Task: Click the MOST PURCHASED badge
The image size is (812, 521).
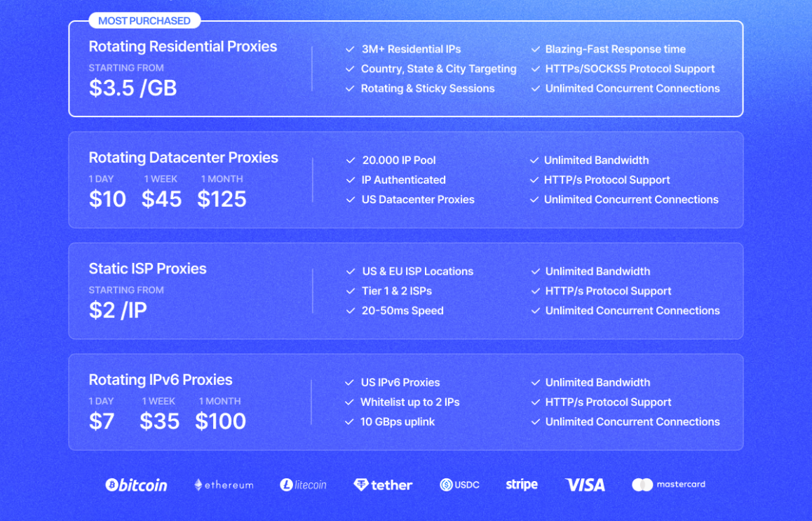Action: point(144,21)
